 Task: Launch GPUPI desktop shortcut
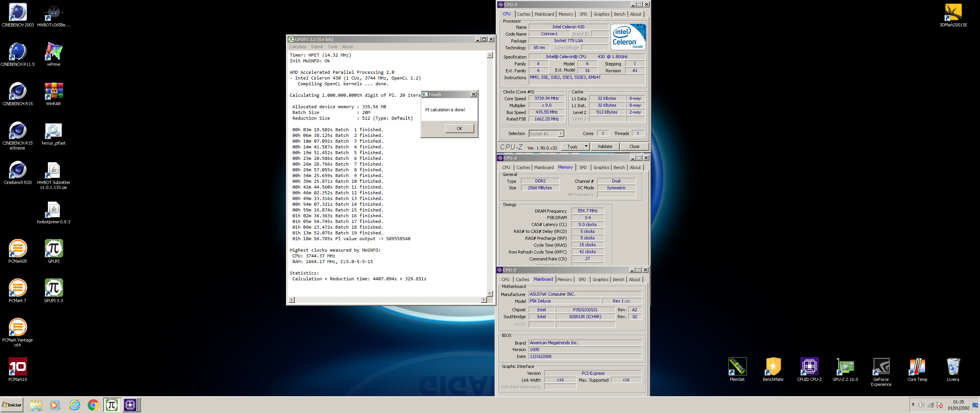pos(54,252)
